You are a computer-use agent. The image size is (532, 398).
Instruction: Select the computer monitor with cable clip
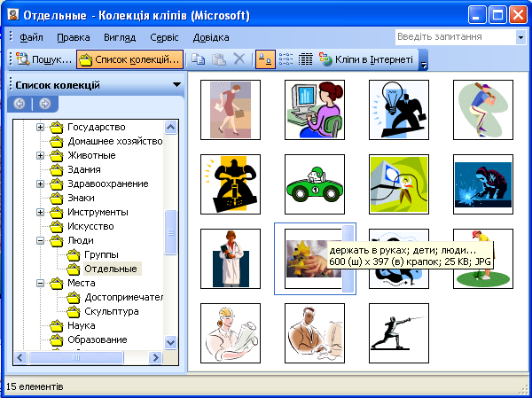point(399,184)
